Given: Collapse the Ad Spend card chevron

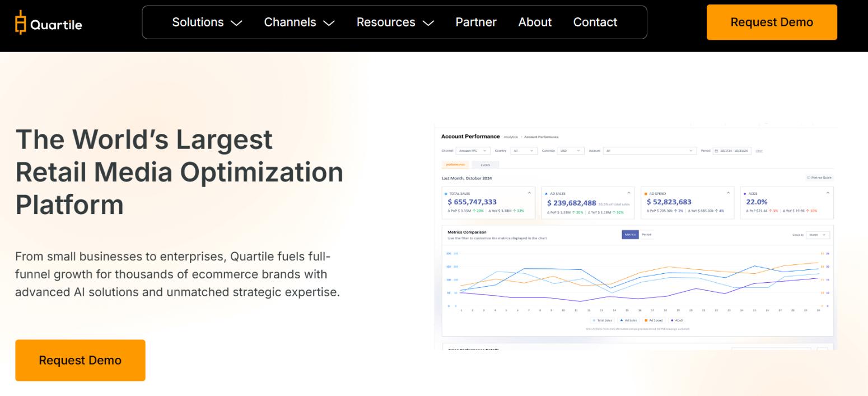Looking at the screenshot, I should click(x=728, y=193).
